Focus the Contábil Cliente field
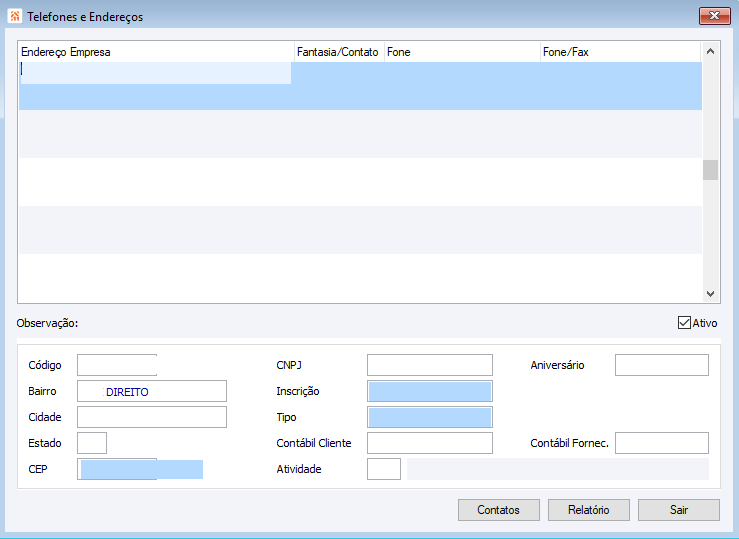The height and width of the screenshot is (539, 739). coord(430,443)
